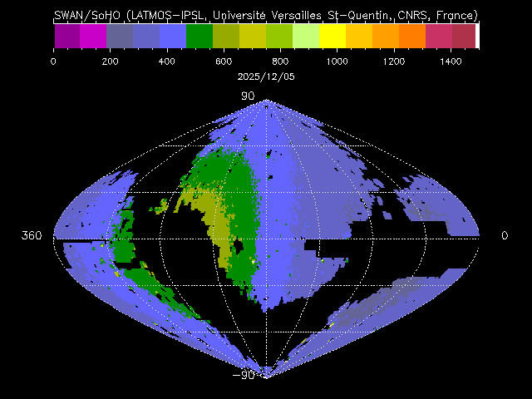The width and height of the screenshot is (532, 399).
Task: Click the pure yellow swatch above 1000
Action: point(332,36)
